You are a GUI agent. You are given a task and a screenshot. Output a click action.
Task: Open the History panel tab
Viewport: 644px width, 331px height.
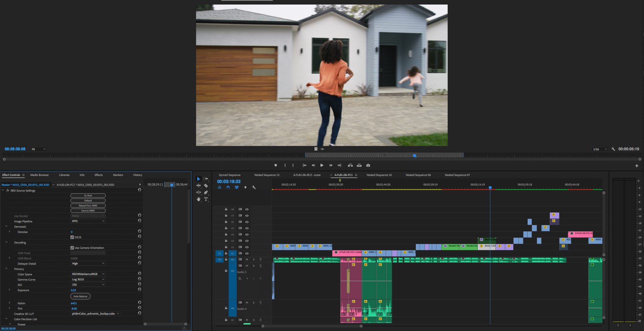coord(138,175)
